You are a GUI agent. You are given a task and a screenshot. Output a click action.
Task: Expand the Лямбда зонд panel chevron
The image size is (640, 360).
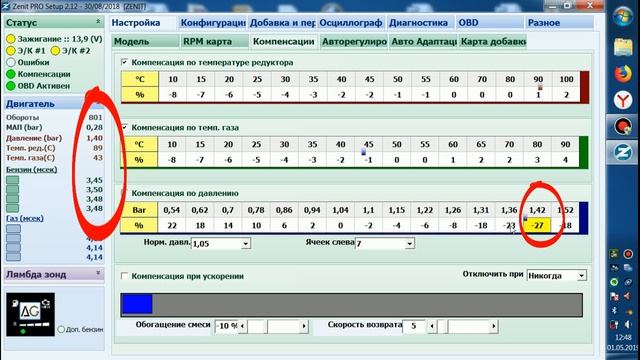98,273
